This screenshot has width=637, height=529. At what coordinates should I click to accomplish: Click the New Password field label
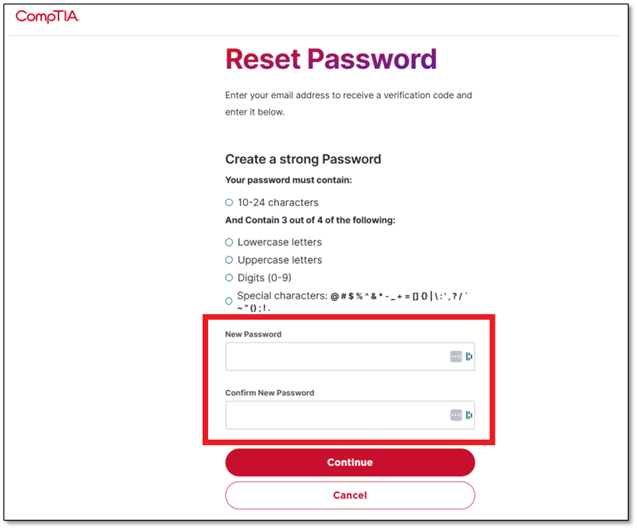tap(253, 334)
